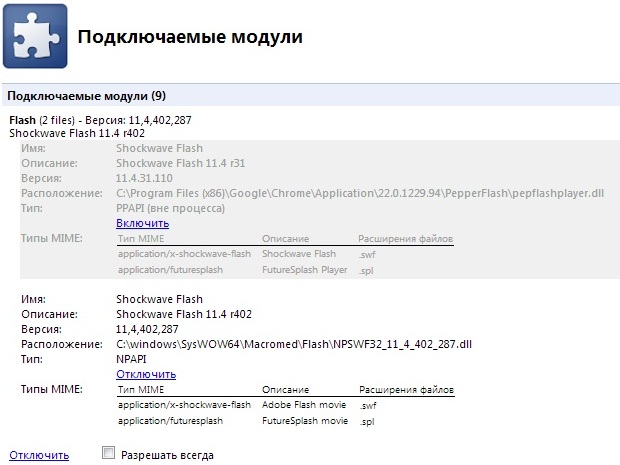Click .spl extension in enabled NPAPI table
This screenshot has height=465, width=620.
[367, 422]
